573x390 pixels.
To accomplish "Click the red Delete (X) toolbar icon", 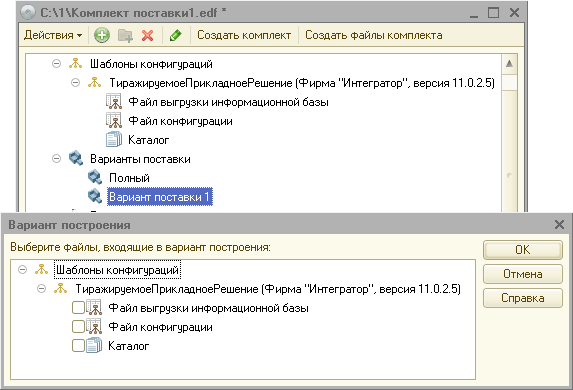I will point(148,35).
